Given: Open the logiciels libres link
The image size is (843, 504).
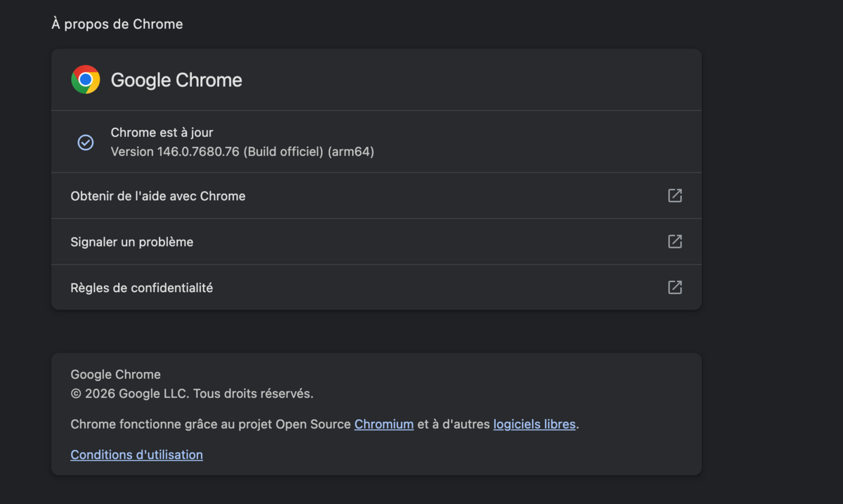Looking at the screenshot, I should point(534,424).
